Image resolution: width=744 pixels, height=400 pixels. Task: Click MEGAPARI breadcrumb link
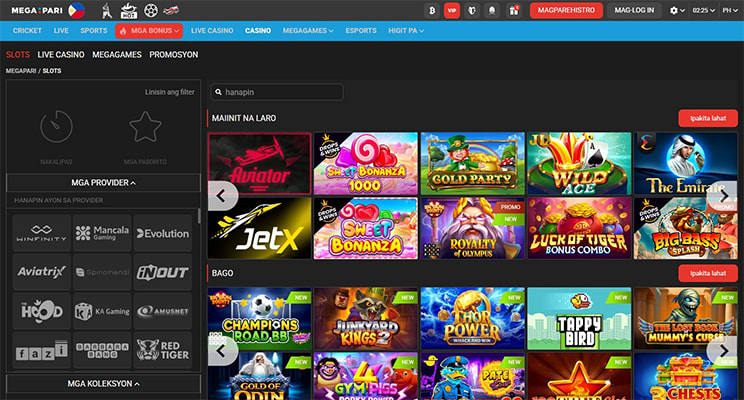[x=21, y=71]
